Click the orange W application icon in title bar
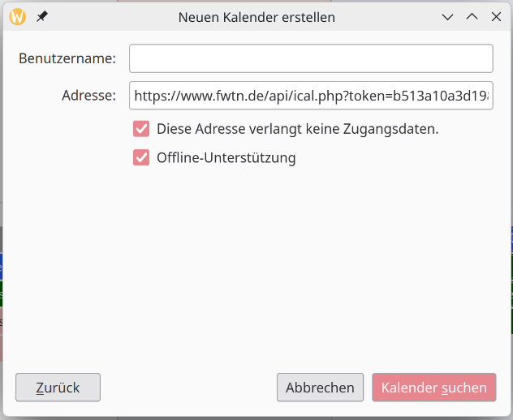The width and height of the screenshot is (513, 420). coord(18,16)
